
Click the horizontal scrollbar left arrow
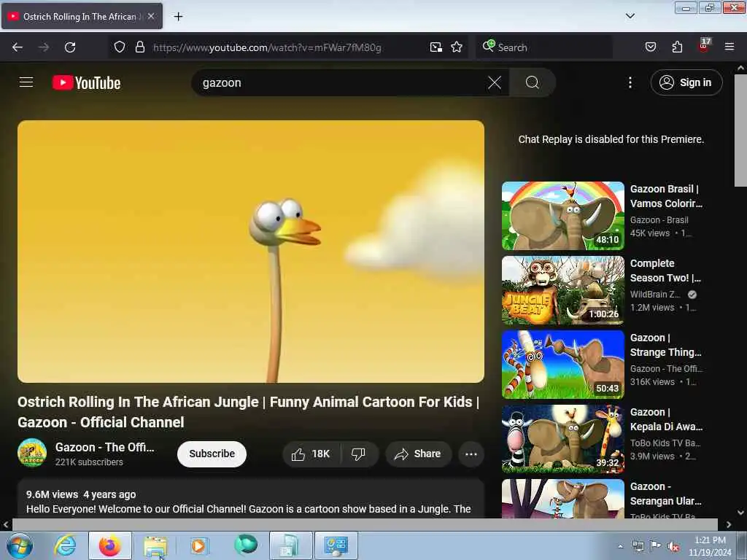click(6, 524)
